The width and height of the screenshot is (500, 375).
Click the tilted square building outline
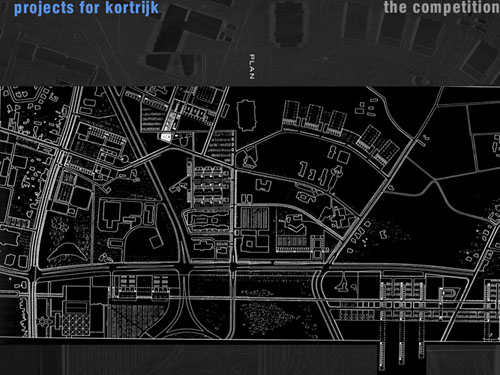tap(156, 241)
